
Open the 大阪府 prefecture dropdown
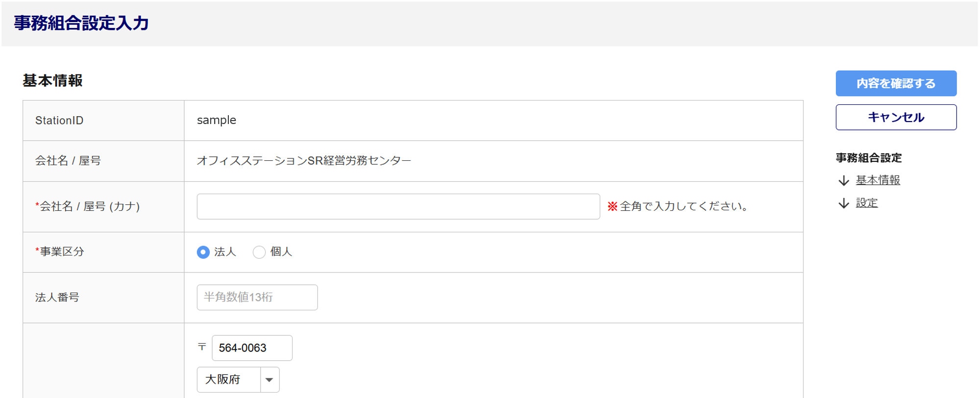tap(238, 380)
